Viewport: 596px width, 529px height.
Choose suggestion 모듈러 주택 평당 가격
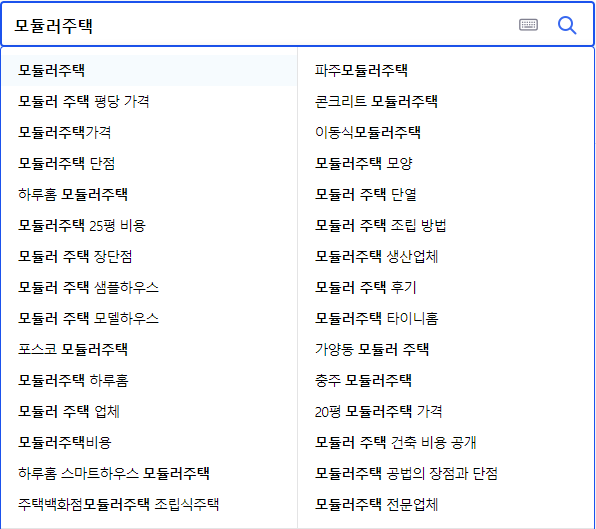(x=84, y=101)
